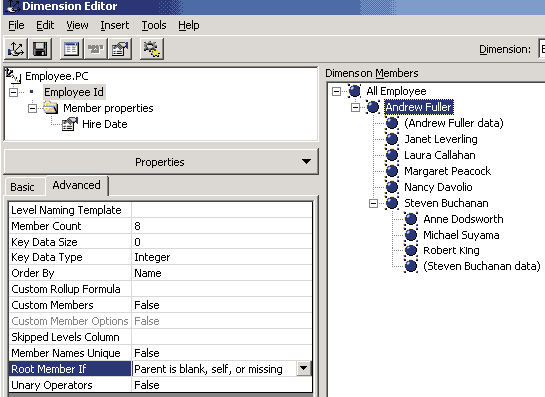Select the Hire Date member property
The width and height of the screenshot is (545, 397).
pos(105,124)
